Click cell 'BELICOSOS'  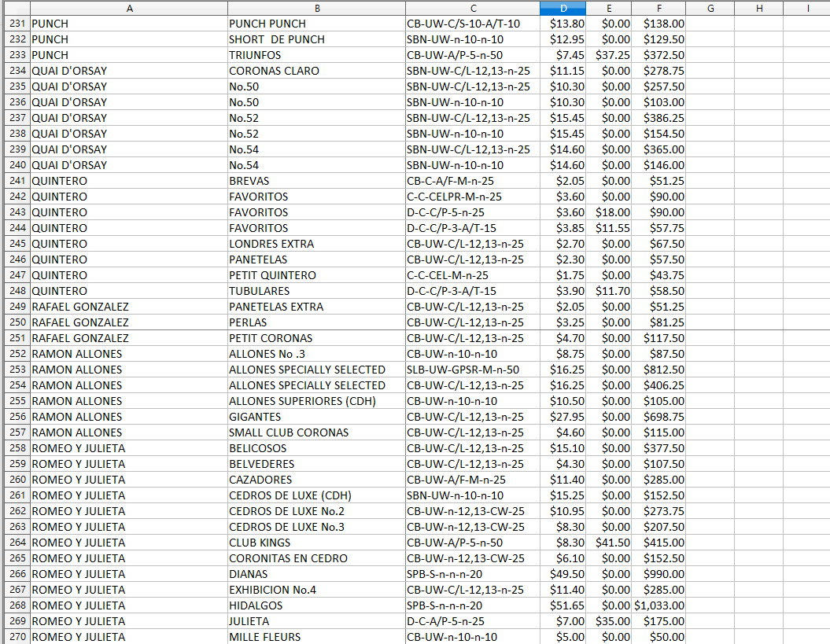(316, 448)
